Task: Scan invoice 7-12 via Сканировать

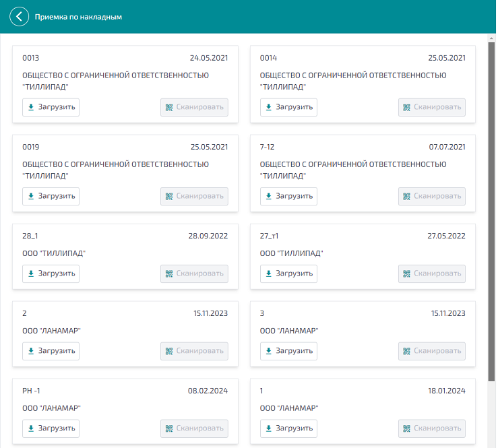Action: 432,196
